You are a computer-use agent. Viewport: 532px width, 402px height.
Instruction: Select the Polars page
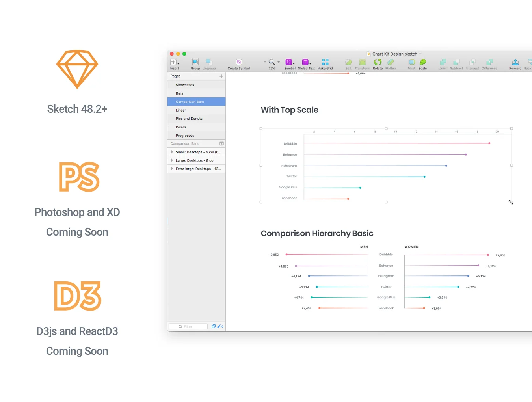(x=197, y=127)
